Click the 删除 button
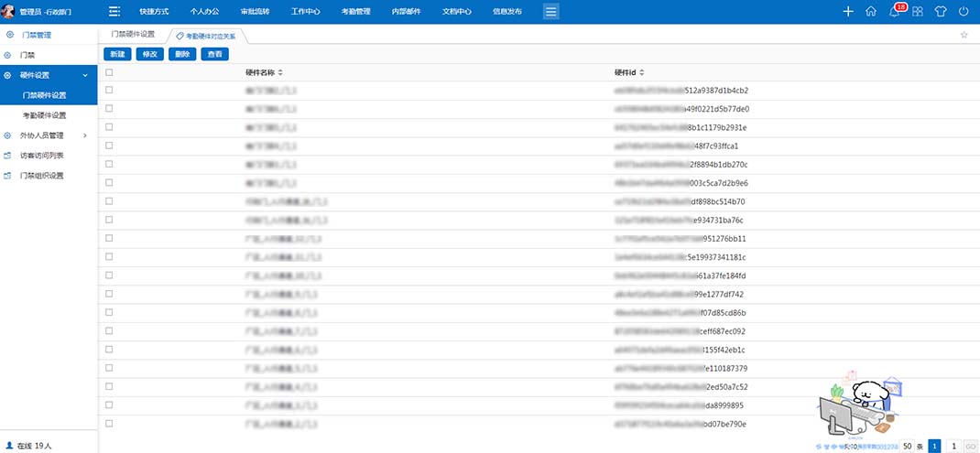 pos(182,54)
